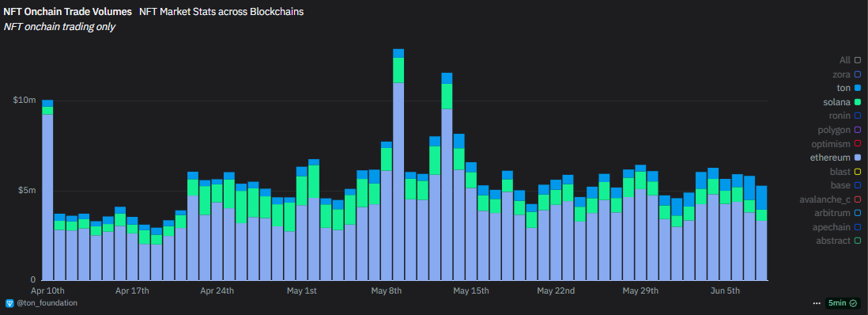
Task: Click the Apr 24th x-axis label
Action: [217, 291]
